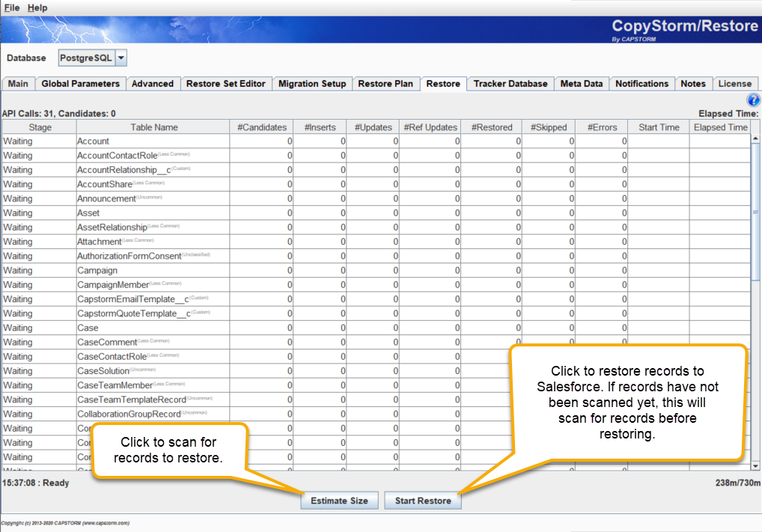Click the #Updates column header
Screen dimensions: 762x532
point(374,127)
